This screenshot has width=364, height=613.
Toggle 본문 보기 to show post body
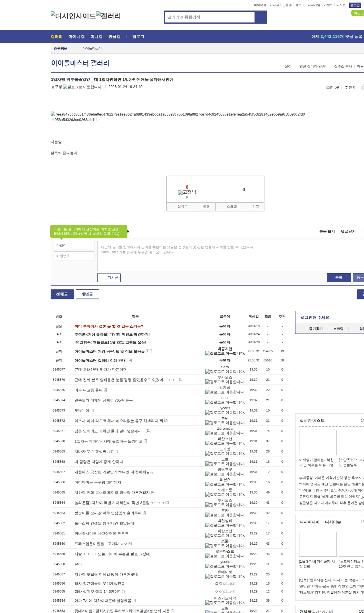(327, 231)
